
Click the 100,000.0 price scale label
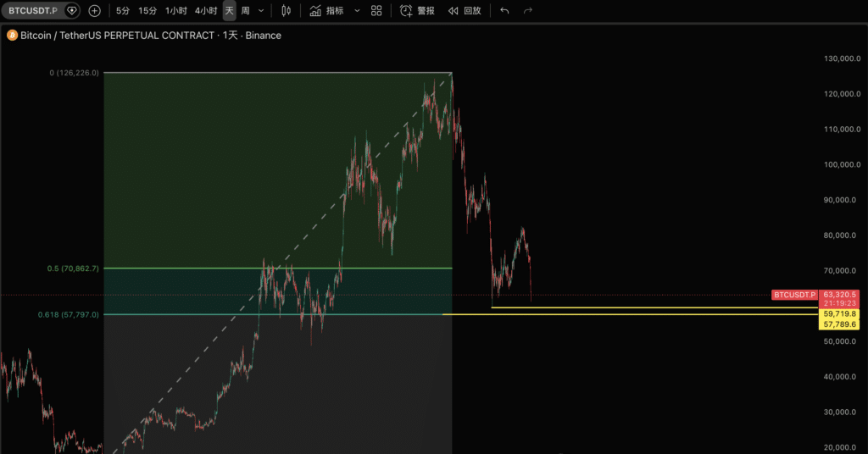pyautogui.click(x=842, y=165)
